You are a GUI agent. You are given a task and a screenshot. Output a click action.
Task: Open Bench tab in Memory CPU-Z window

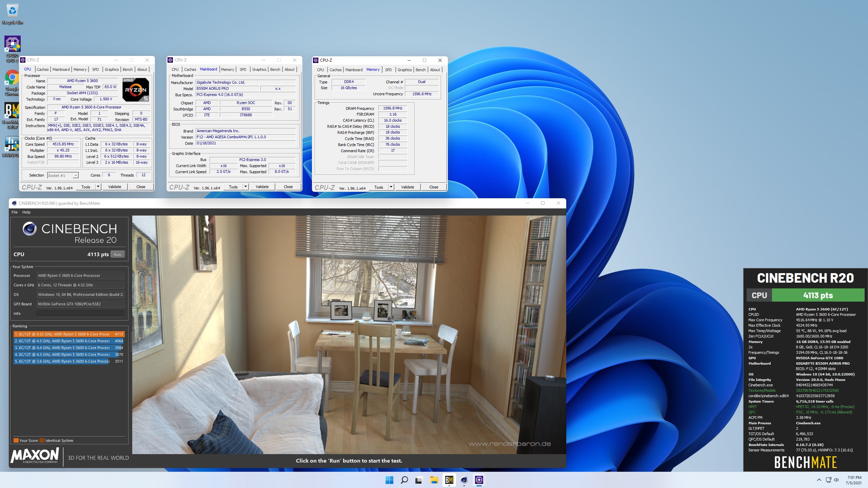(420, 70)
